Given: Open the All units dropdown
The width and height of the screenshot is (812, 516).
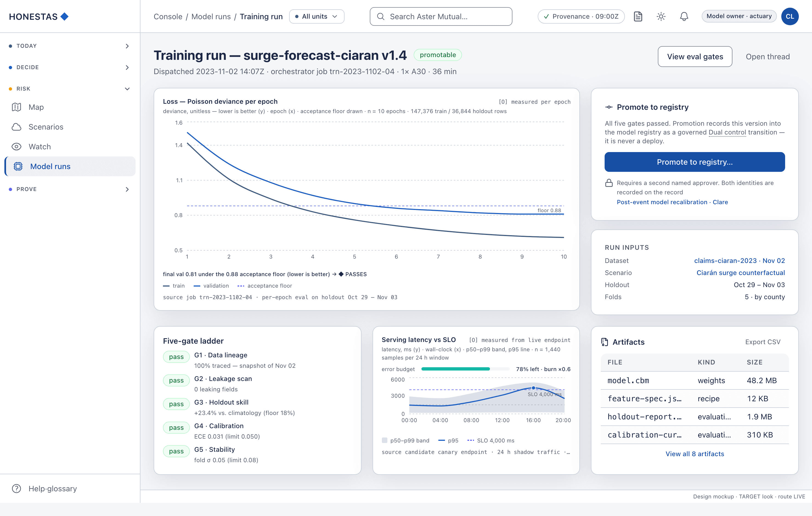Looking at the screenshot, I should click(x=317, y=16).
